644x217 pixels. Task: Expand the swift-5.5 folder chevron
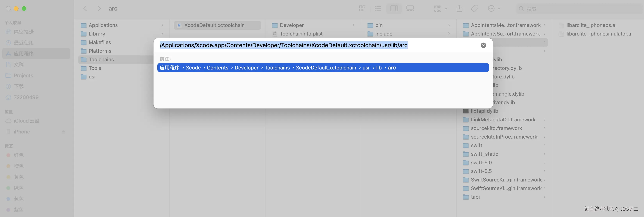pyautogui.click(x=545, y=171)
